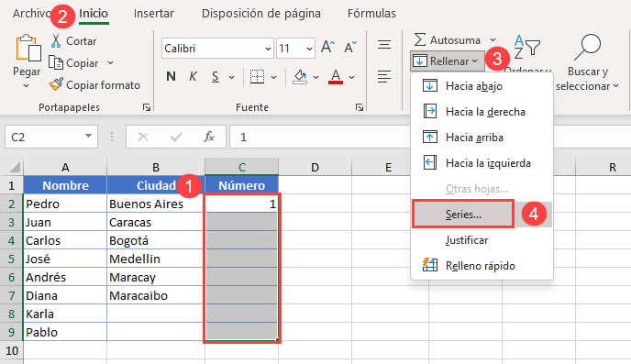Toggle bold with the N button
Viewport: 631px width, 364px height.
tap(171, 76)
